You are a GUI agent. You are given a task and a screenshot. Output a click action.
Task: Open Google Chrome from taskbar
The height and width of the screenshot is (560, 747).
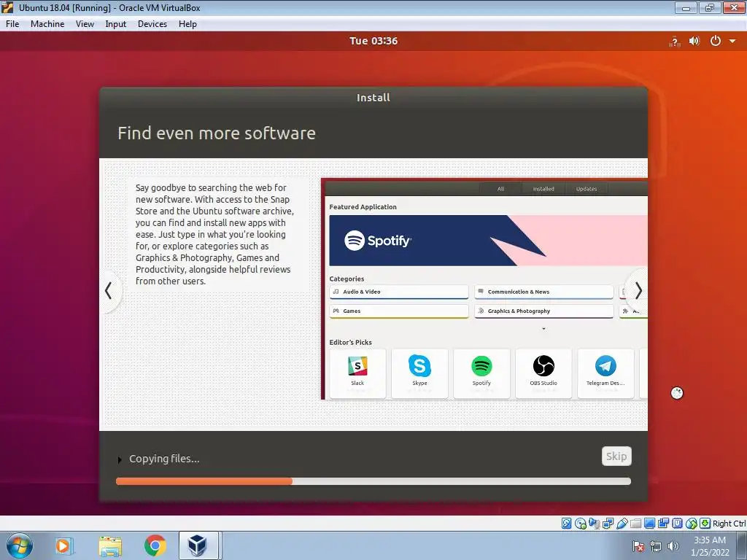tap(155, 545)
